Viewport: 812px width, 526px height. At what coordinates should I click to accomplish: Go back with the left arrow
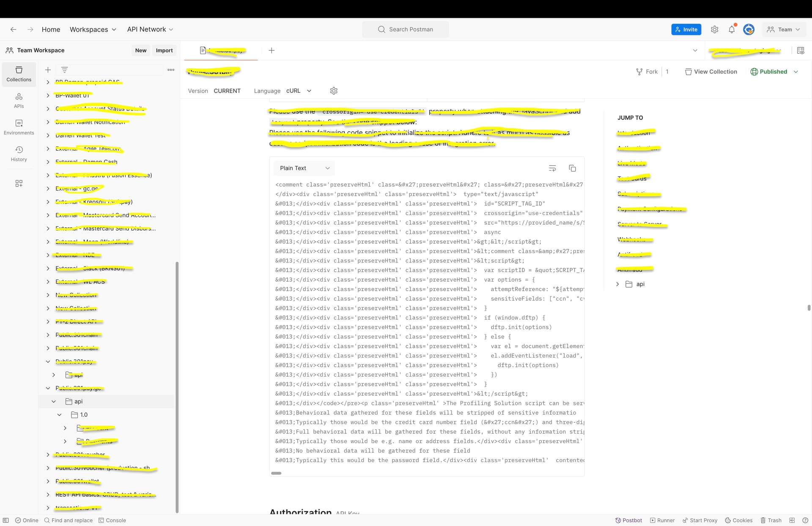pyautogui.click(x=13, y=29)
